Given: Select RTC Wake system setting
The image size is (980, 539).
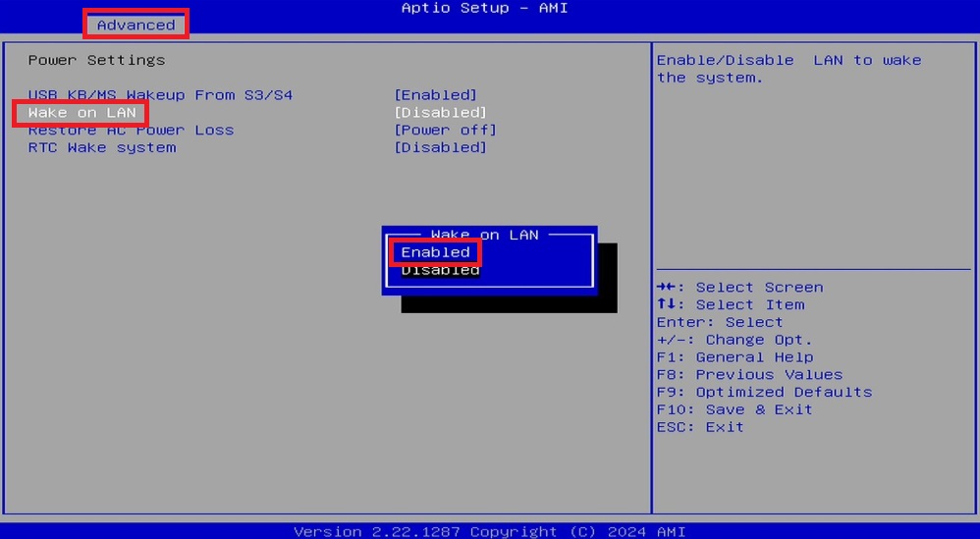Looking at the screenshot, I should tap(102, 147).
